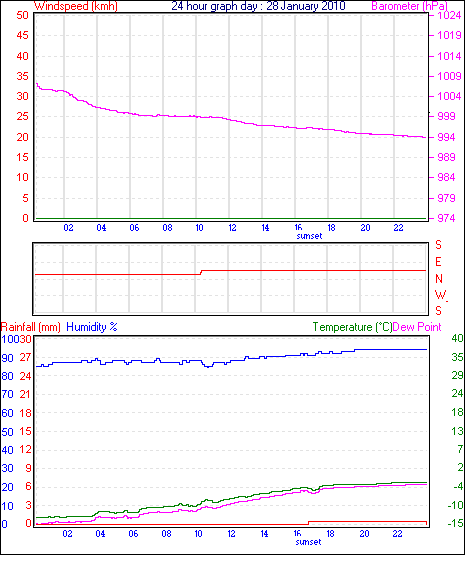
Task: Click the temperature scale value 35
Action: tap(457, 357)
